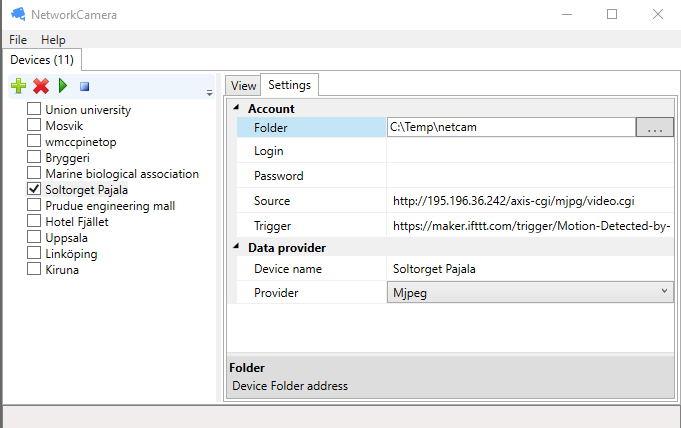Screen dimensions: 681x428
Task: Enable the Union university checkbox
Action: pyautogui.click(x=34, y=110)
